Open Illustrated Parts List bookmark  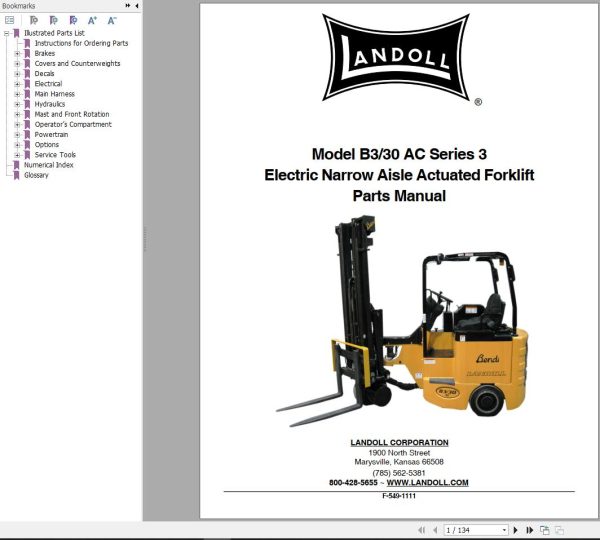click(x=54, y=33)
